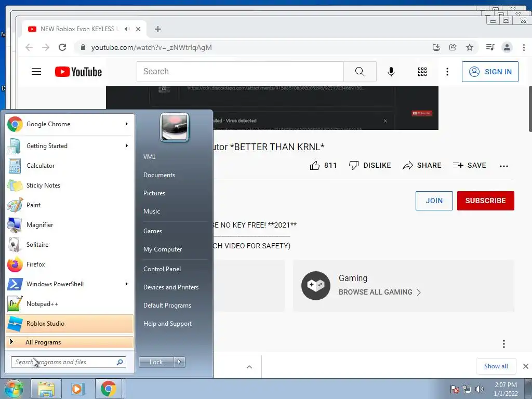532x399 pixels.
Task: Reload the YouTube page
Action: [x=62, y=47]
